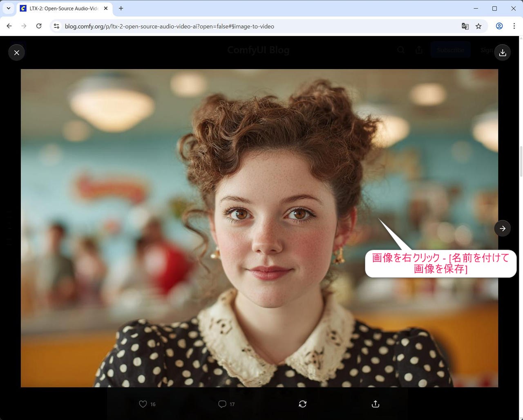This screenshot has height=420, width=523.
Task: Download the image with the download icon
Action: coord(503,53)
